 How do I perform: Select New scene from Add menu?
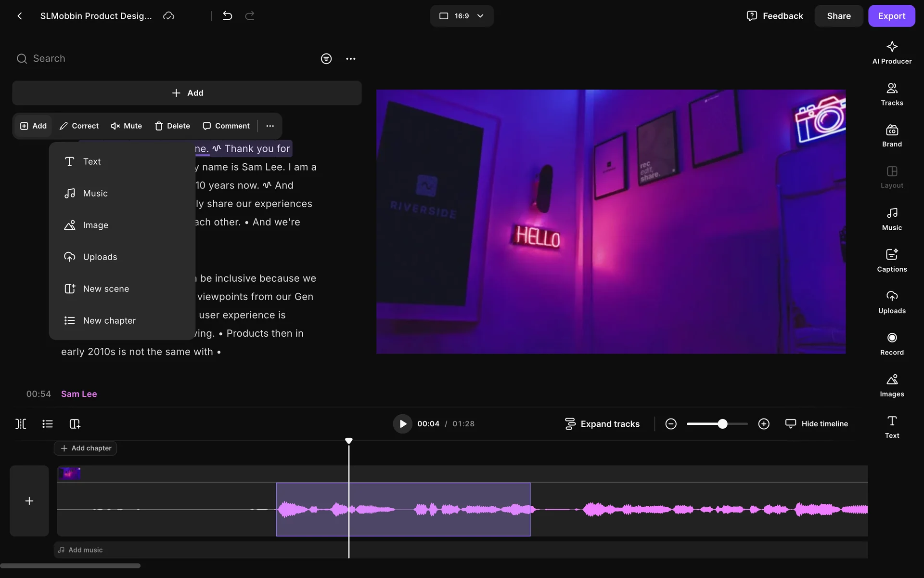106,289
